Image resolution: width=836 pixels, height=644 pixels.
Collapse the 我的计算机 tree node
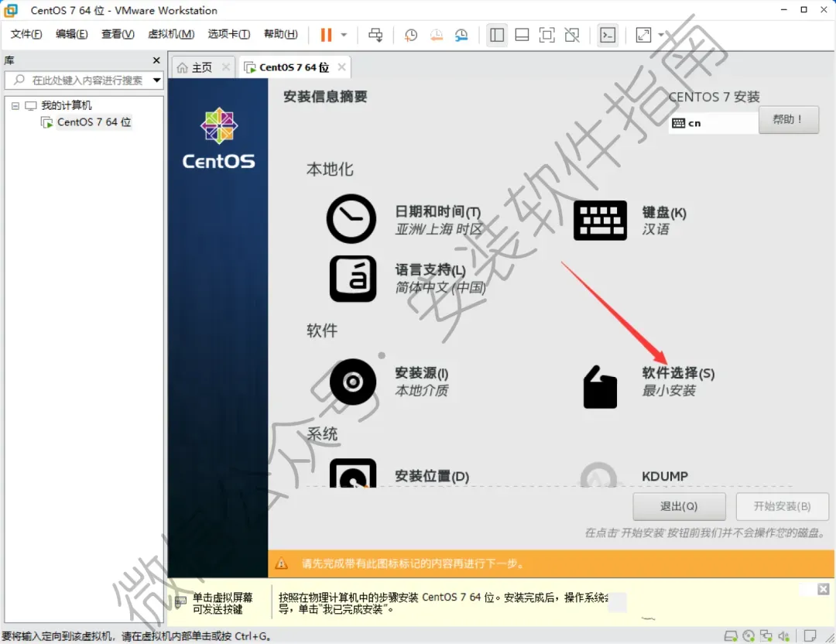click(15, 105)
